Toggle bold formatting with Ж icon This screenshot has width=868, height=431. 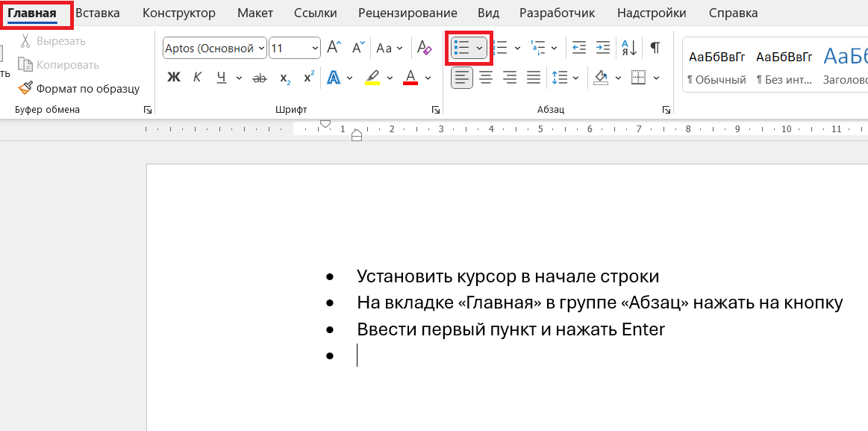click(174, 77)
